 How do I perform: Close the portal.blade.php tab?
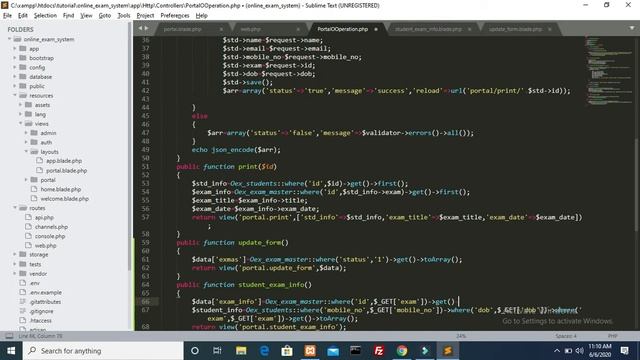pyautogui.click(x=221, y=29)
